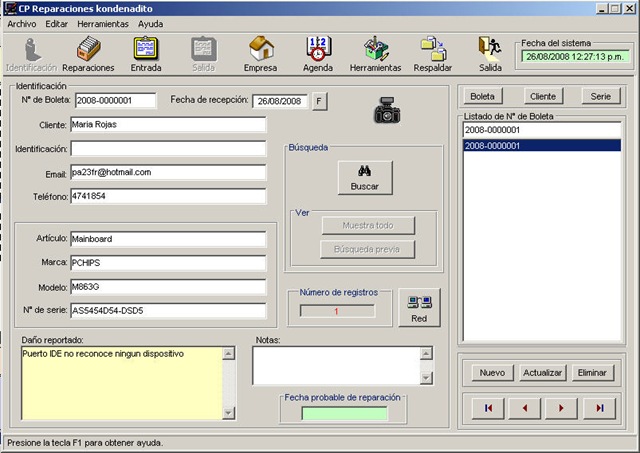Click the Red network button
Viewport: 640px width, 453px height.
(419, 308)
